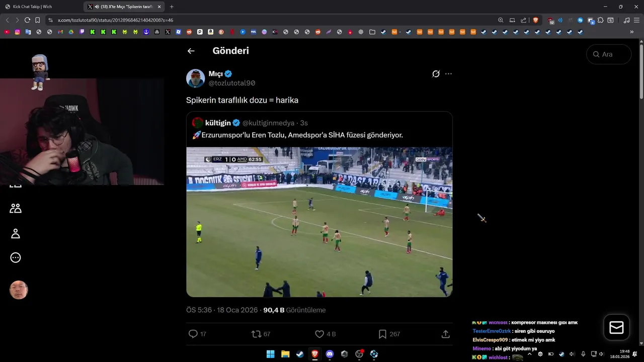Viewport: 644px width, 362px height.
Task: Go back to the previous browser page
Action: (7, 20)
